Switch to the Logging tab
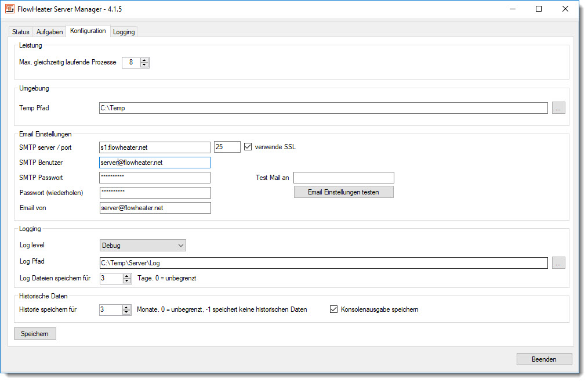588x382 pixels. coord(124,32)
